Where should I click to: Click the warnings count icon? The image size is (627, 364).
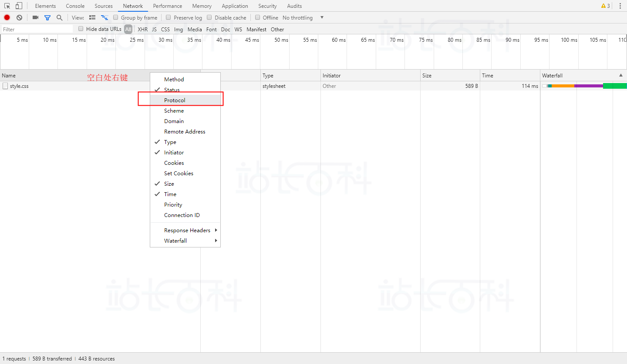[x=606, y=6]
